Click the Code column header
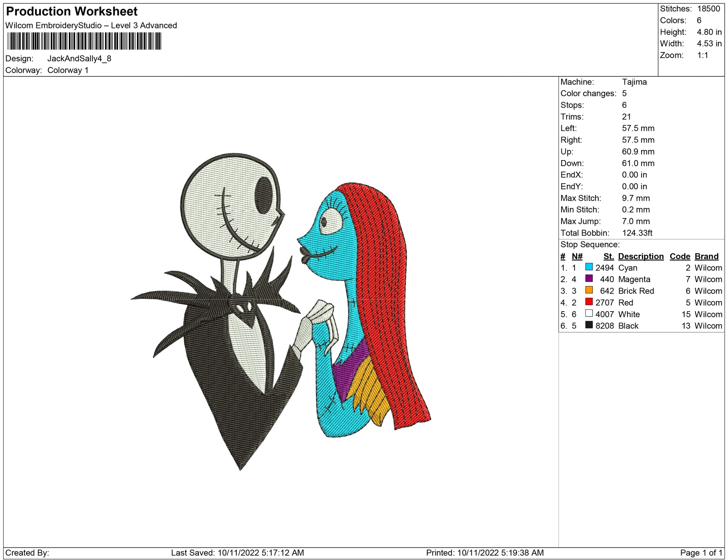This screenshot has width=728, height=560. (679, 256)
